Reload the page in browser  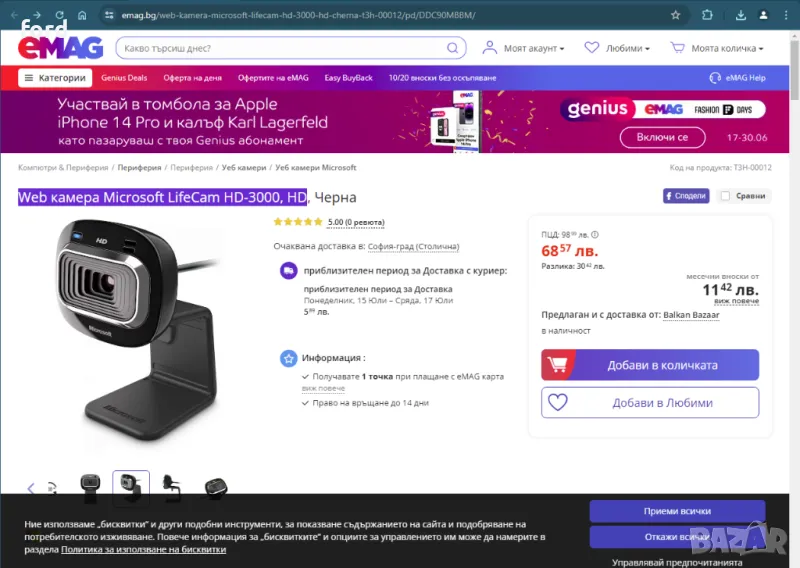(x=60, y=15)
